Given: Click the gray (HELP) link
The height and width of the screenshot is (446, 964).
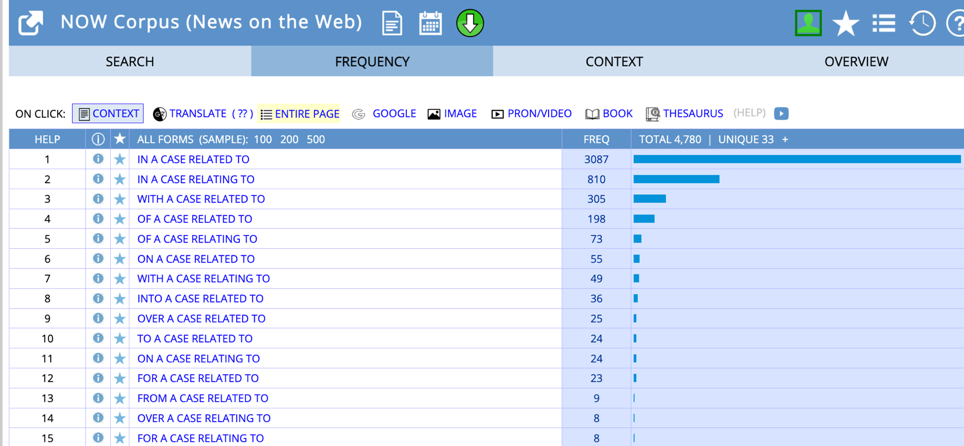Looking at the screenshot, I should point(749,113).
